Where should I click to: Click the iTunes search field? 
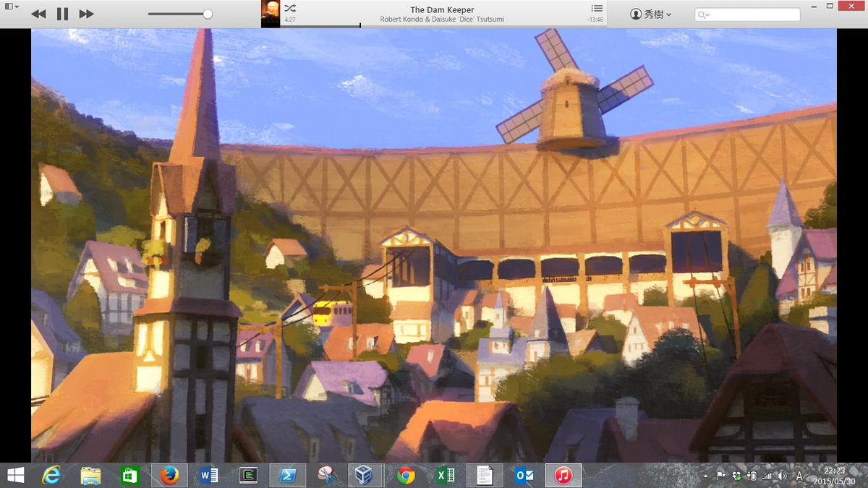pos(748,14)
